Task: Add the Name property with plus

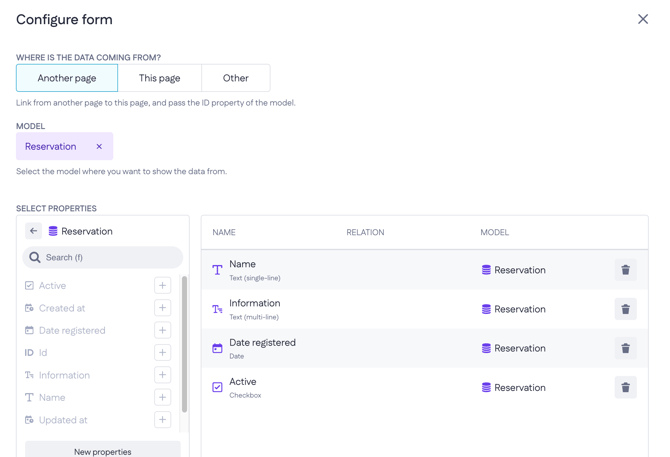Action: (162, 397)
